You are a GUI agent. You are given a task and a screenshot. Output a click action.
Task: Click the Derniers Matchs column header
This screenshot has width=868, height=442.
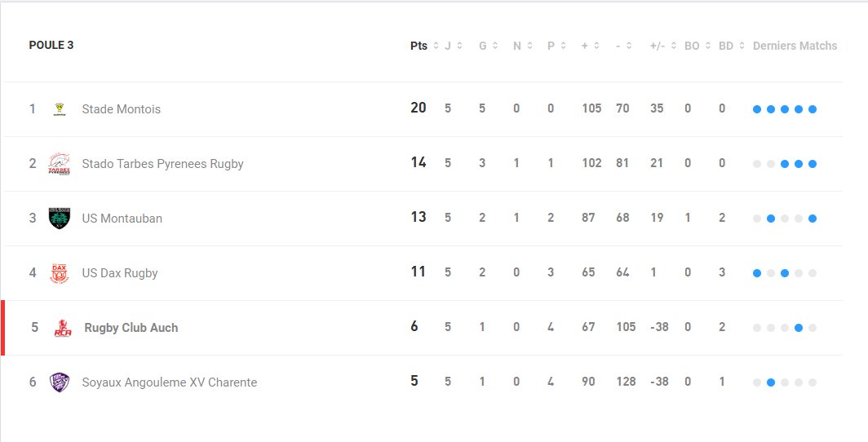(795, 46)
